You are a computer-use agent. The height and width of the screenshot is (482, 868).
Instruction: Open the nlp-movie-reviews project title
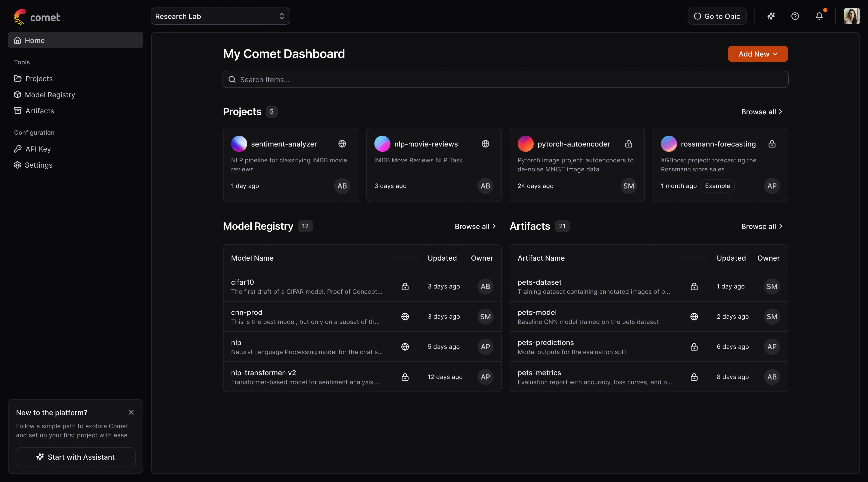426,144
